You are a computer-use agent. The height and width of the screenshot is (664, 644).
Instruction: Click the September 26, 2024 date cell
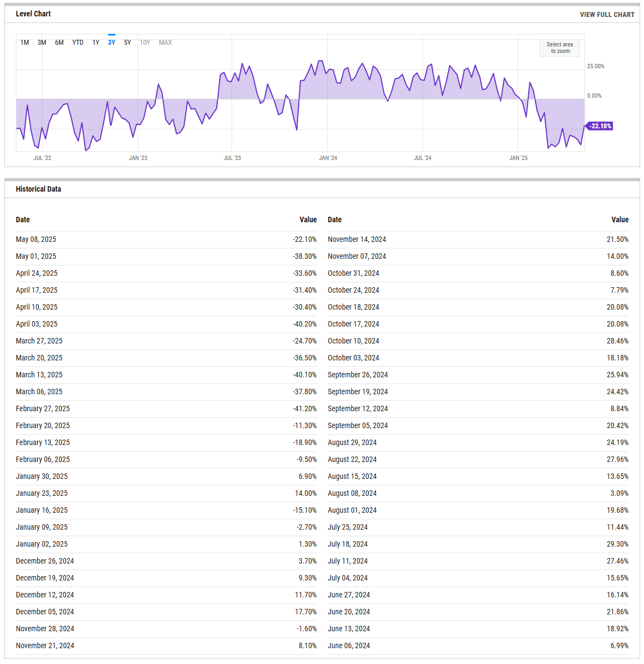[x=358, y=375]
